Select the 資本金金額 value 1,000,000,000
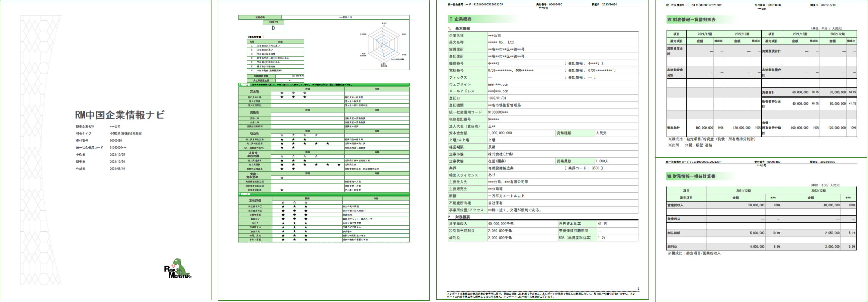Viewport: 868px width, 302px height. click(x=500, y=133)
